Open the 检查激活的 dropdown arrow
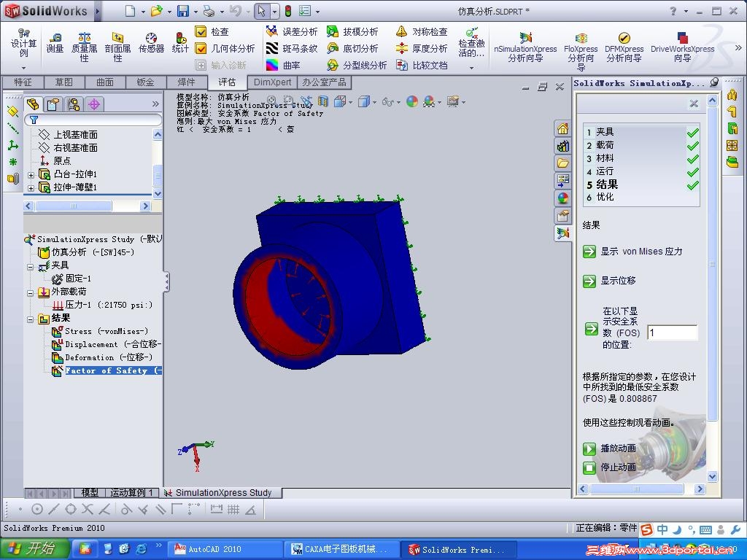Viewport: 747px width, 560px height. point(472,68)
